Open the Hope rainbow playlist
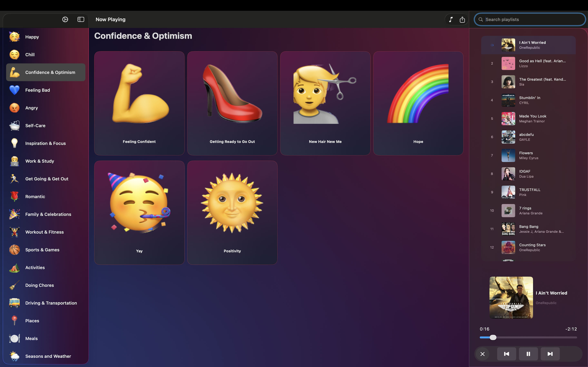The height and width of the screenshot is (367, 588). [418, 103]
